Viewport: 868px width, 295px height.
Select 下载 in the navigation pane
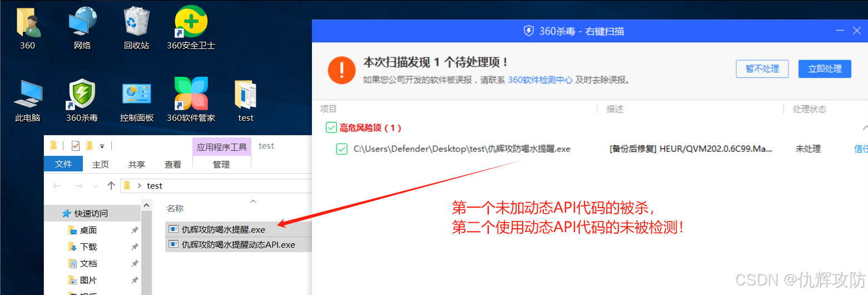click(88, 247)
